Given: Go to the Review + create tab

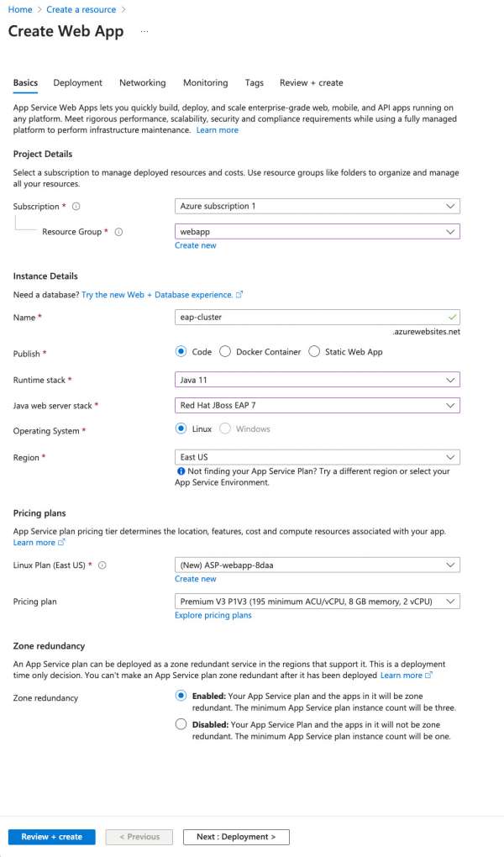Looking at the screenshot, I should pyautogui.click(x=311, y=83).
